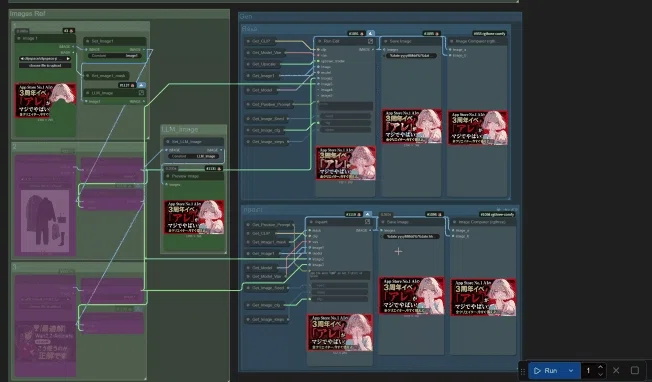Select Get_Image_steps node wired to Run Edit
This screenshot has height=382, width=652.
click(x=266, y=142)
